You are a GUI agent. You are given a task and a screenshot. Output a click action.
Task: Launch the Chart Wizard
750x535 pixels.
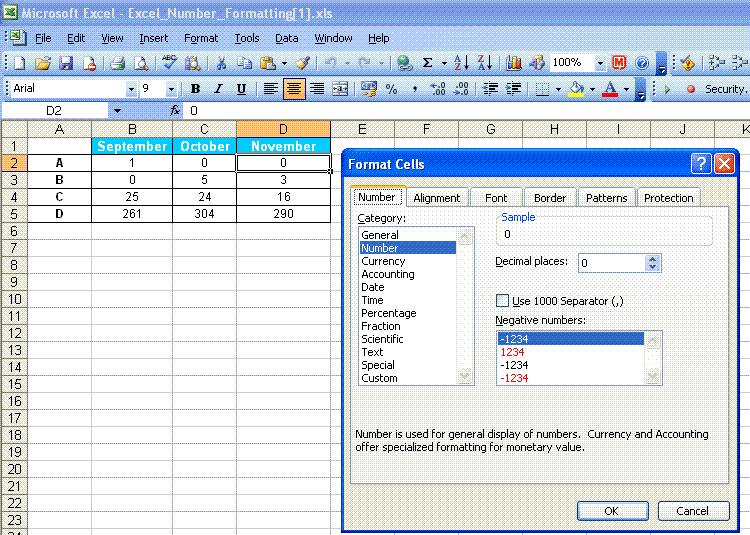(513, 63)
